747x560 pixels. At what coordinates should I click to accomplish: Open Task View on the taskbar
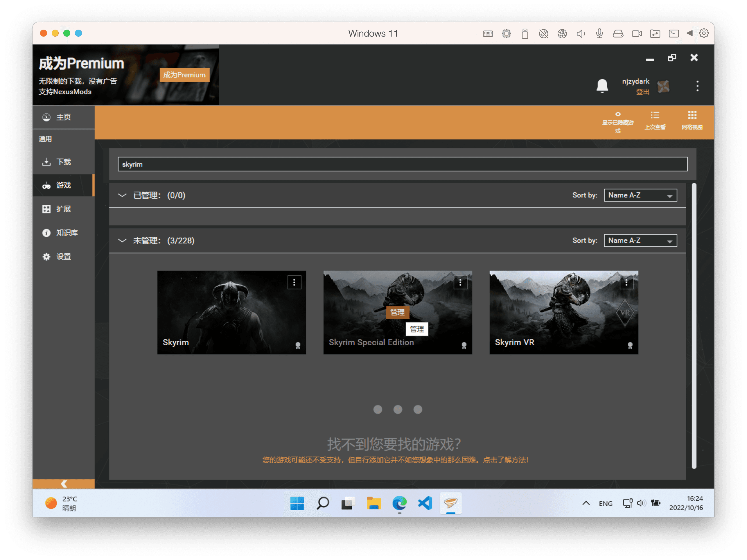348,503
